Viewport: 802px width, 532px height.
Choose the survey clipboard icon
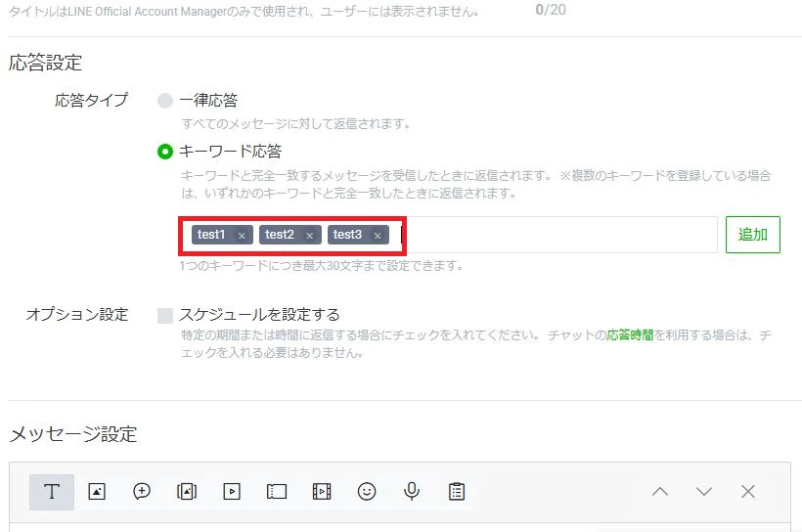pos(457,492)
